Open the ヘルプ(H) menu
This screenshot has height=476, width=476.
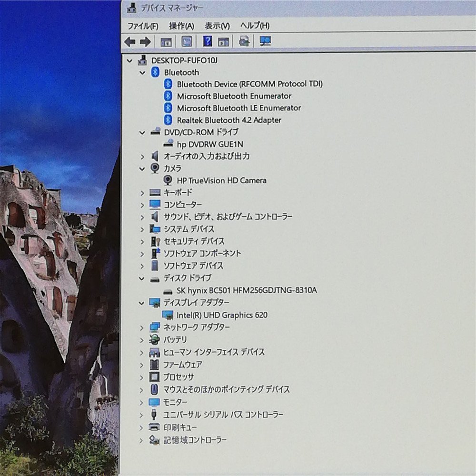click(255, 26)
